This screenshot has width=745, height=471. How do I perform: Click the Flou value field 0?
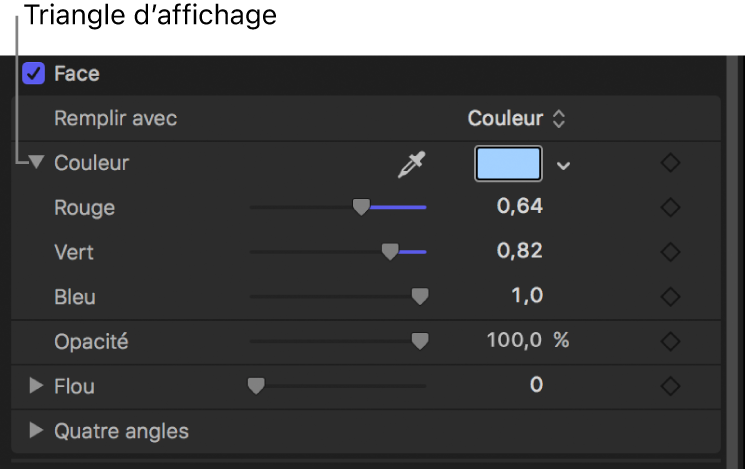coord(536,385)
